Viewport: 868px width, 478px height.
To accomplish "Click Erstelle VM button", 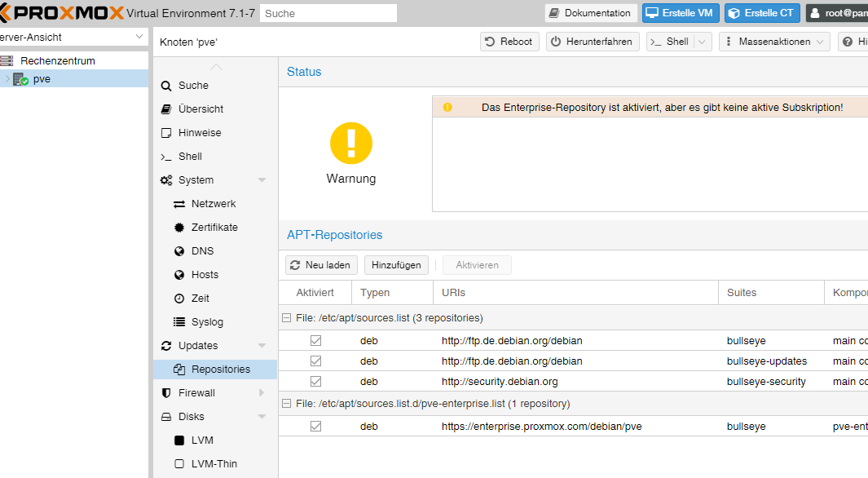I will pyautogui.click(x=681, y=13).
